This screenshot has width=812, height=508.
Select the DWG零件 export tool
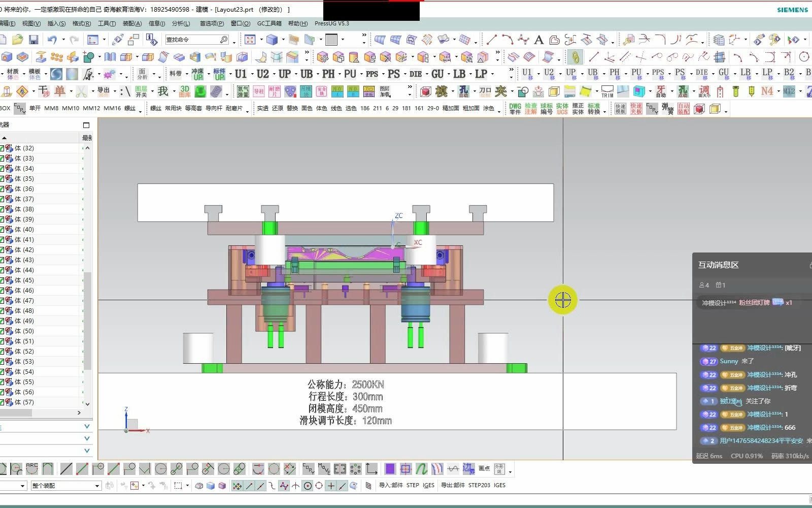click(515, 108)
